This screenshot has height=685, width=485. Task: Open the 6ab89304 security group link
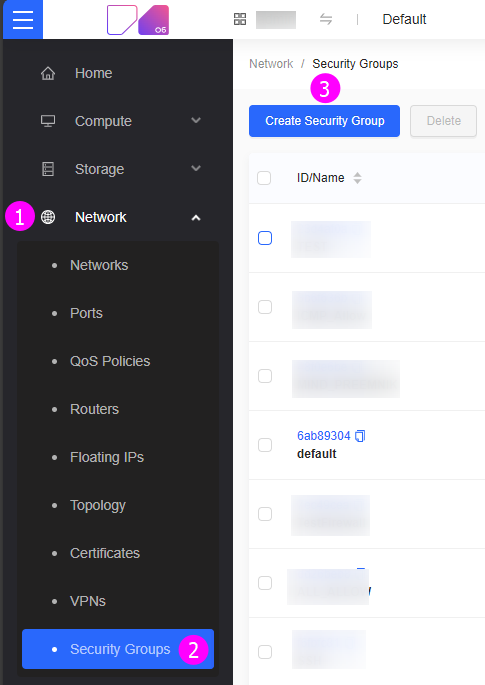pos(324,436)
